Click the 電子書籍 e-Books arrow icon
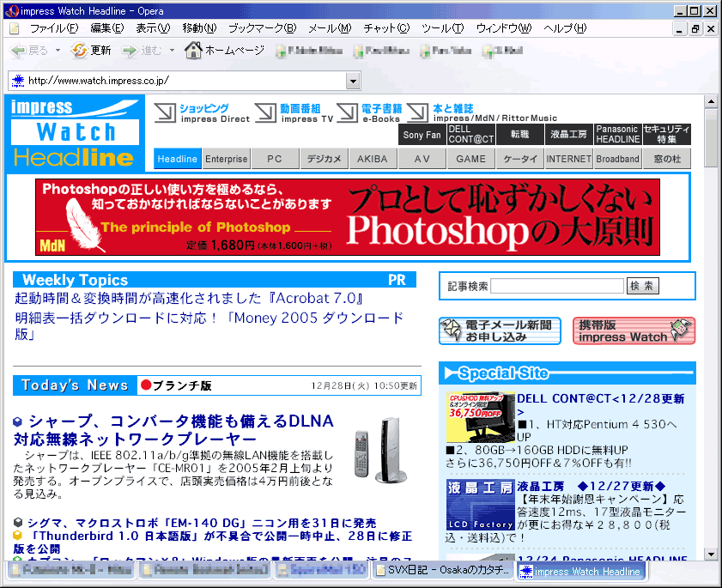This screenshot has width=722, height=588. tap(347, 113)
